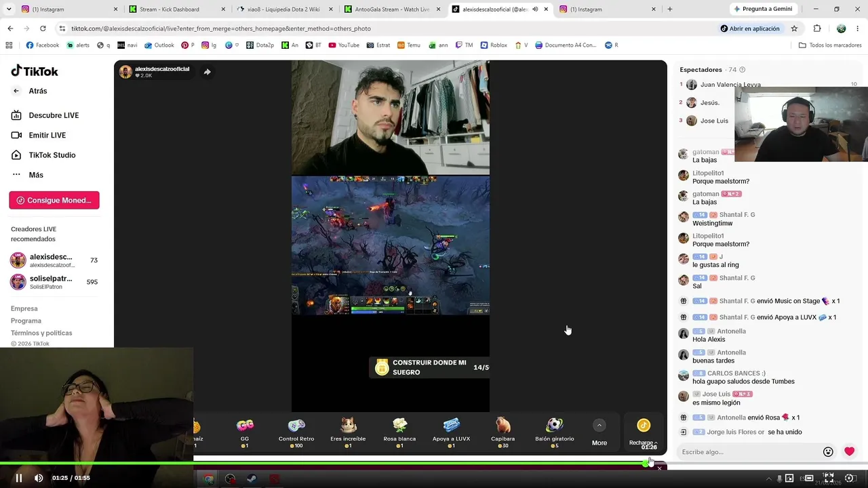868x488 pixels.
Task: Open streamer alexisdescalzooficial profile avatar
Action: pos(125,72)
